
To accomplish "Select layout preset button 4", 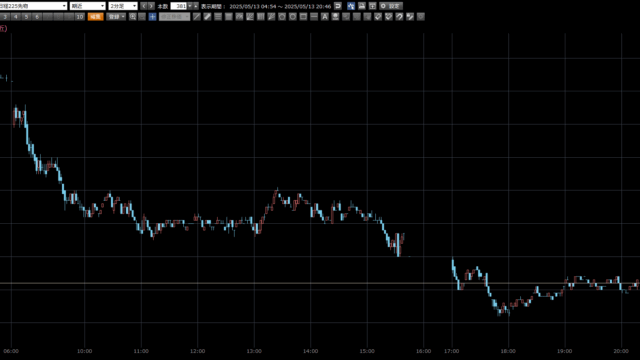I will point(16,17).
